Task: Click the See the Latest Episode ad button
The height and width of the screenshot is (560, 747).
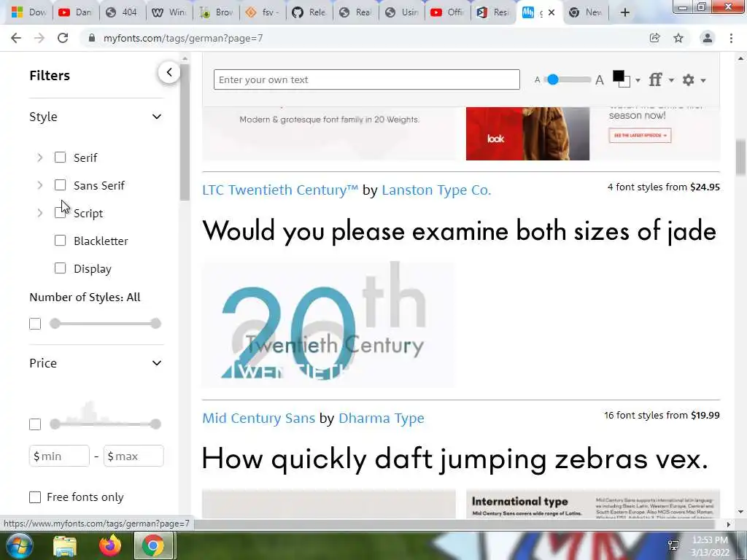Action: click(640, 135)
